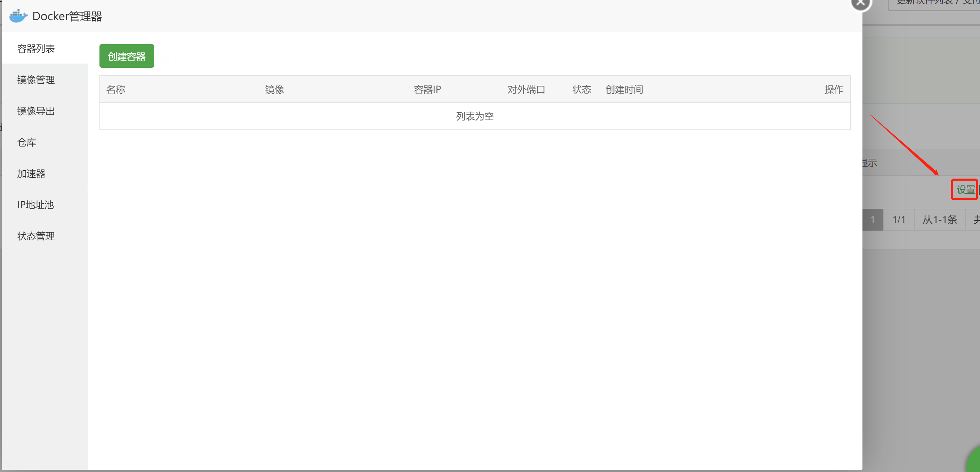Switch to 状态管理 tab
Screen dimensions: 980x472
pyautogui.click(x=36, y=236)
